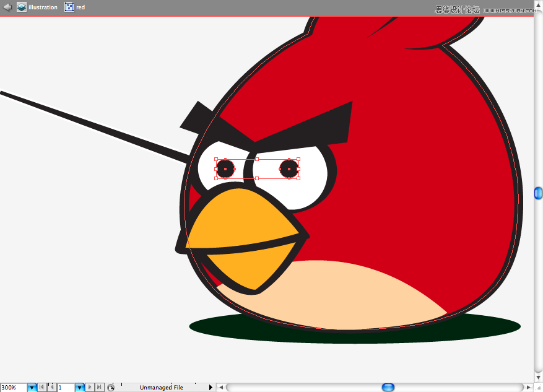Image resolution: width=543 pixels, height=392 pixels.
Task: Click the illustration layer icon in breadcrumb
Action: [x=22, y=7]
